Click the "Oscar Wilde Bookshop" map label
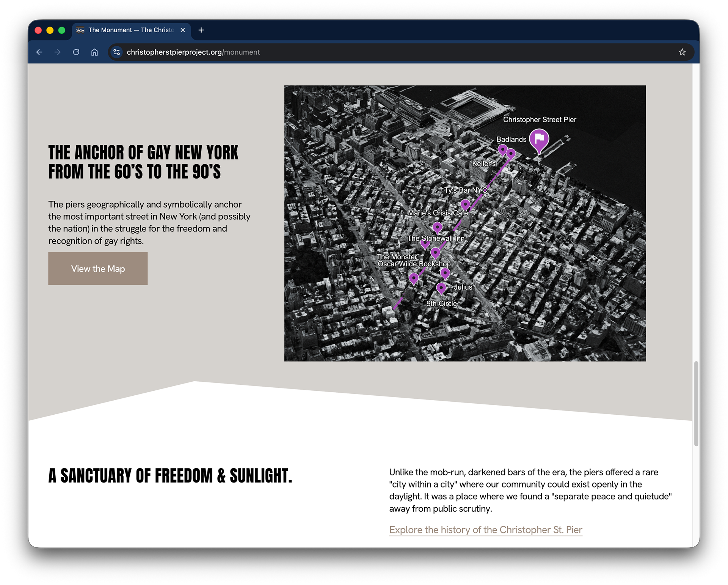The height and width of the screenshot is (585, 728). pos(414,264)
